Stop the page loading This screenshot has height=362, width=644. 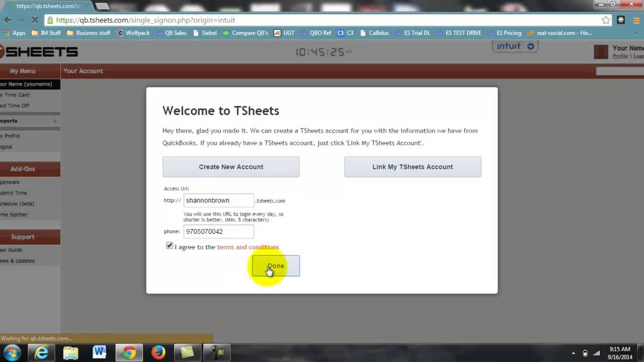point(35,20)
